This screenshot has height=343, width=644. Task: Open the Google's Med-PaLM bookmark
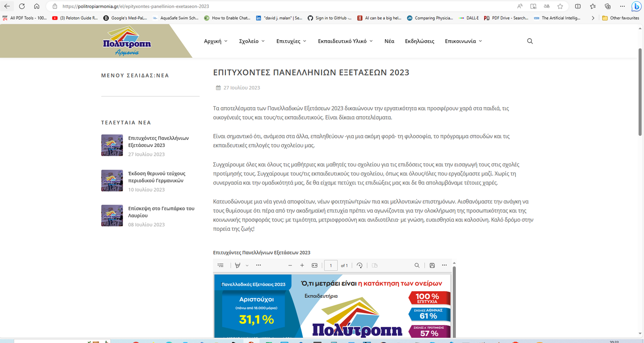click(x=125, y=18)
